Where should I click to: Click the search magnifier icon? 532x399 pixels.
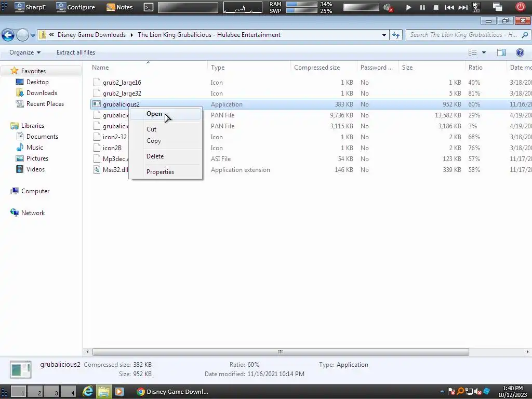(525, 35)
